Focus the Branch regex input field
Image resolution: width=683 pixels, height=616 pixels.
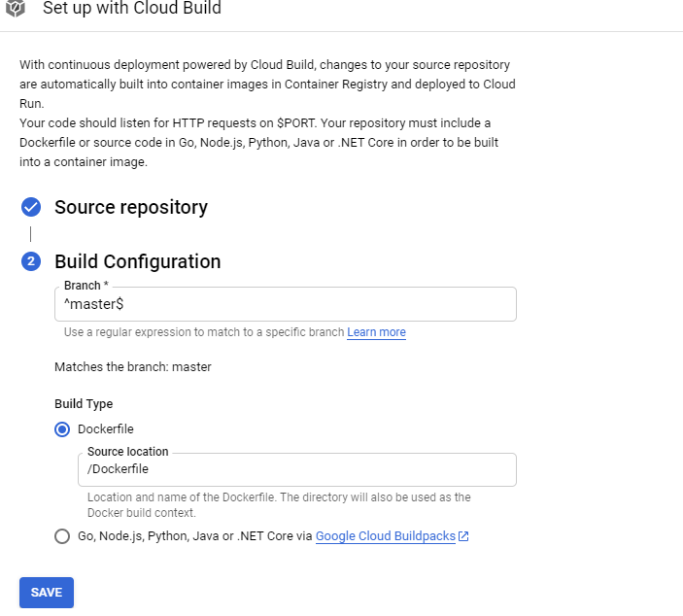point(286,304)
